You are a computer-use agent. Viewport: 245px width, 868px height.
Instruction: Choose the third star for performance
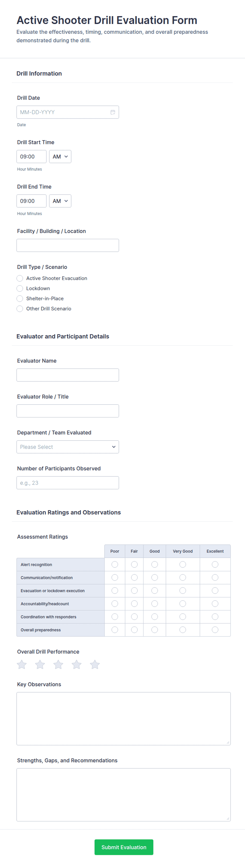coord(58,664)
